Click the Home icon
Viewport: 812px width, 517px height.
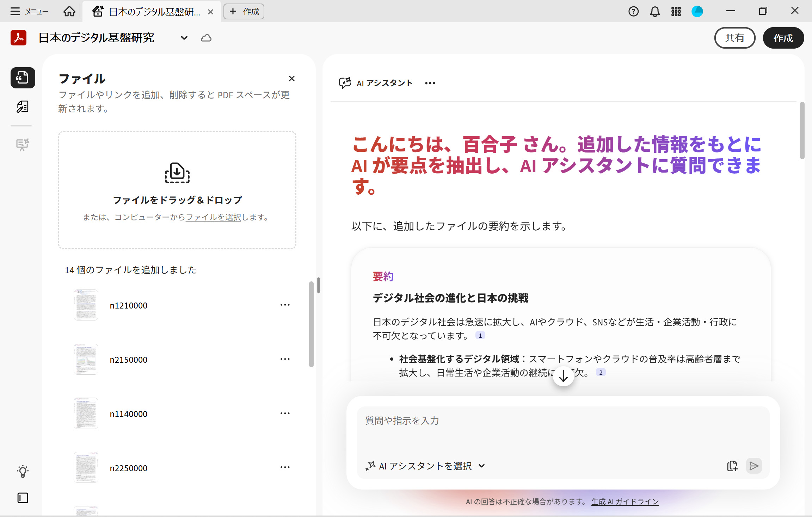coord(69,12)
